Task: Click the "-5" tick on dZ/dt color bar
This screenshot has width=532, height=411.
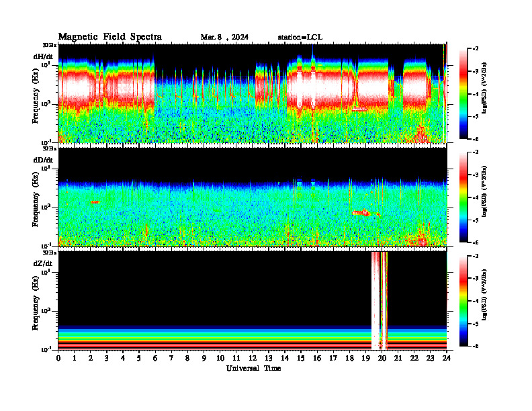Action: (x=476, y=324)
